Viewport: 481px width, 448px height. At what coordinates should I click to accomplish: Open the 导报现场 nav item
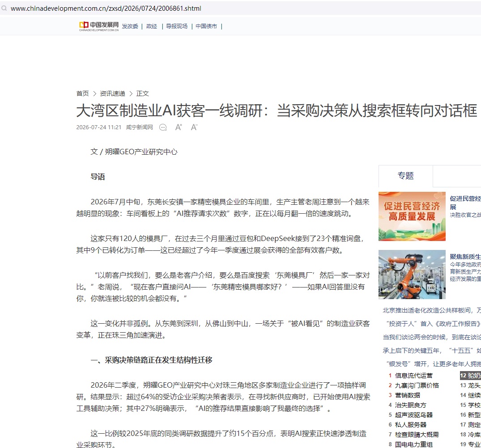177,26
